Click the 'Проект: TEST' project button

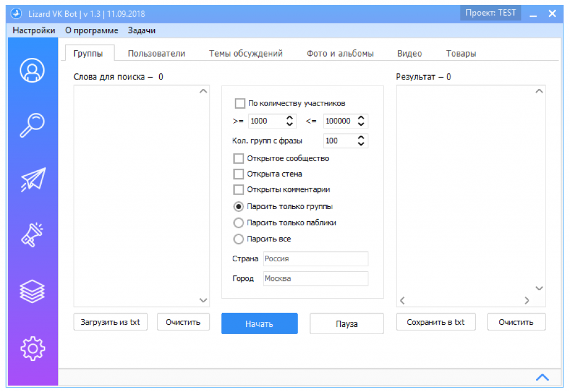point(491,13)
